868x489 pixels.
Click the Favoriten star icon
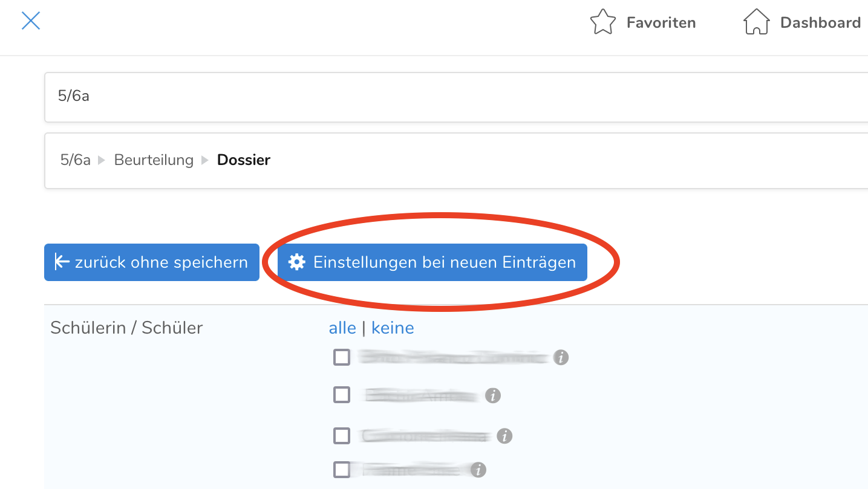point(602,22)
